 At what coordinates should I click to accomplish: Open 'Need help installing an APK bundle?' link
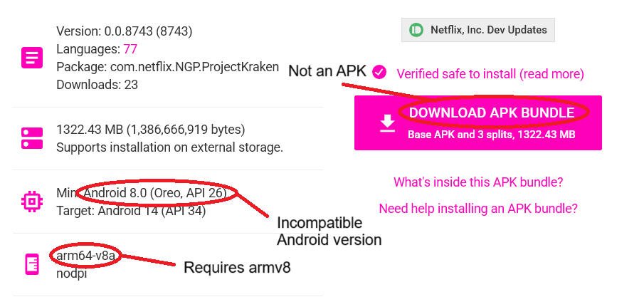(x=477, y=209)
